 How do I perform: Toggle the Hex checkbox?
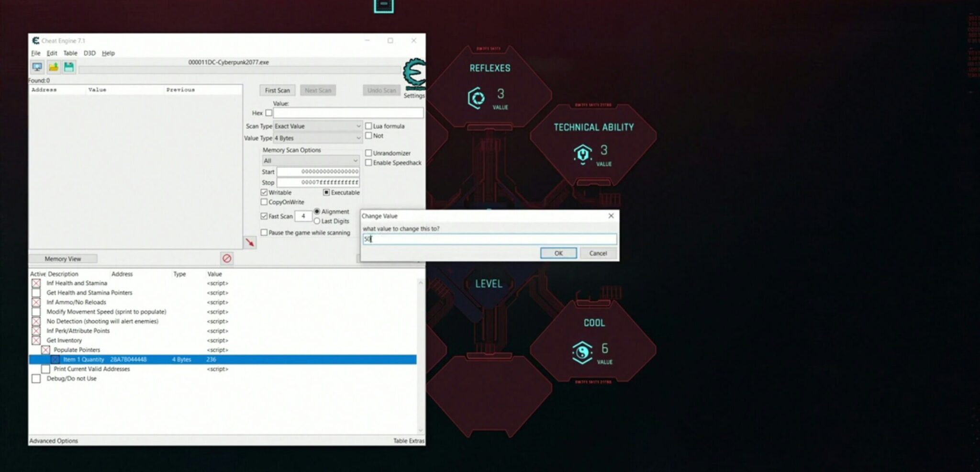coord(269,113)
